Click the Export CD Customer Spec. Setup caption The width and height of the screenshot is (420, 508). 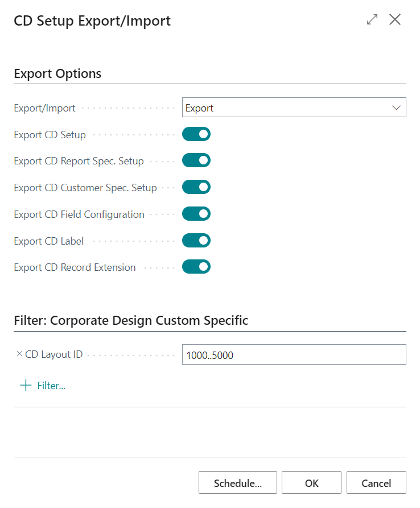point(85,188)
